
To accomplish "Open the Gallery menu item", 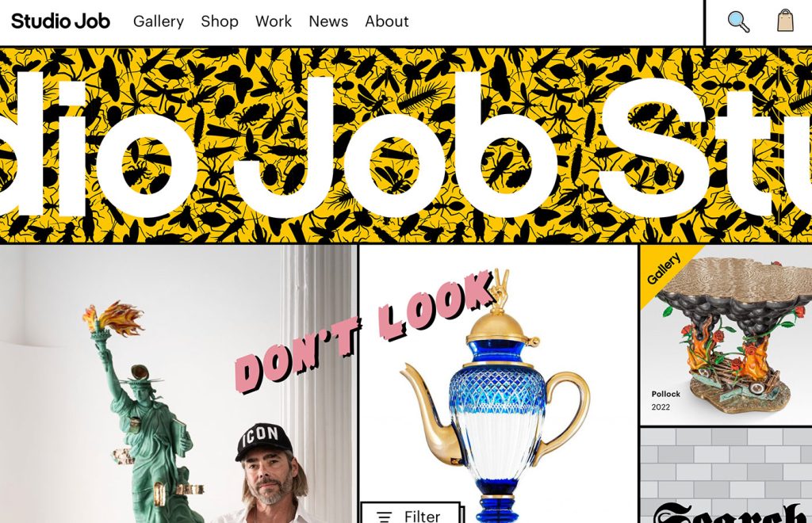I will (159, 21).
